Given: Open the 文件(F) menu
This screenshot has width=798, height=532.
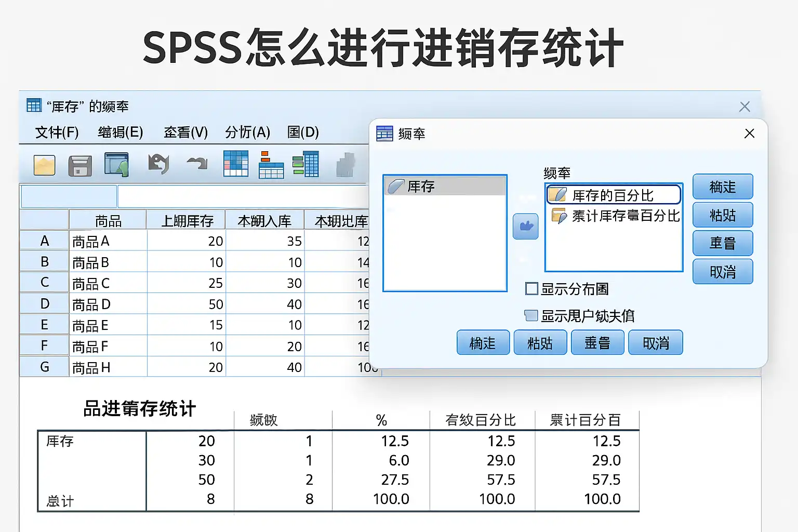Looking at the screenshot, I should tap(57, 132).
